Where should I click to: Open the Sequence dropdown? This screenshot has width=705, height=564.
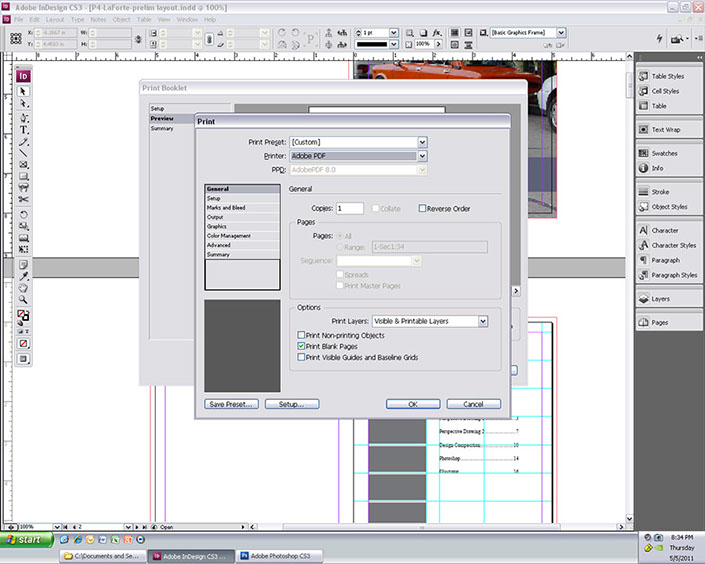click(x=416, y=261)
